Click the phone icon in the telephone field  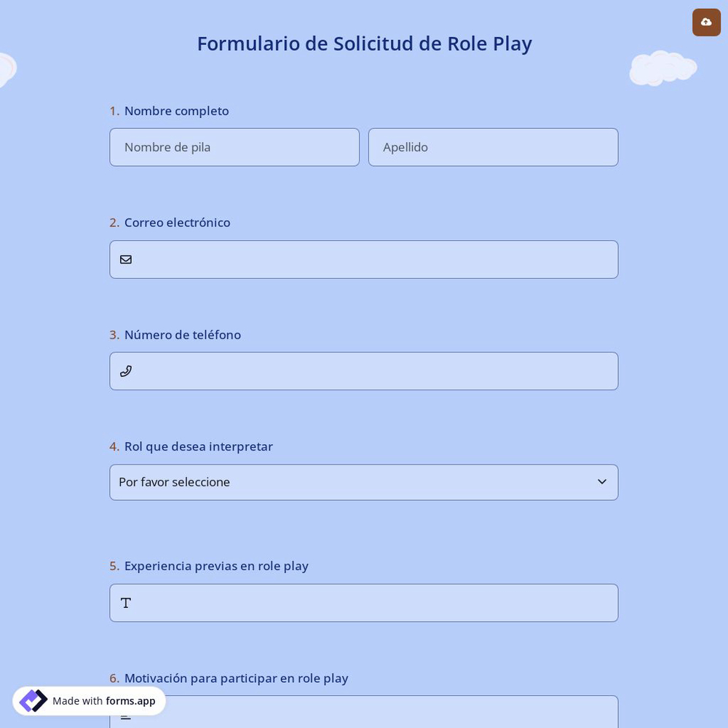tap(126, 371)
